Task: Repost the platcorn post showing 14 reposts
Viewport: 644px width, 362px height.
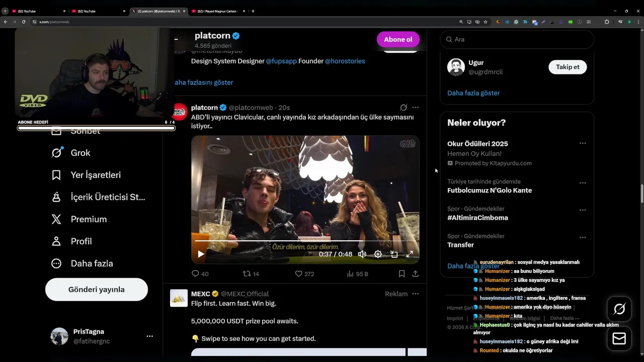Action: click(251, 274)
